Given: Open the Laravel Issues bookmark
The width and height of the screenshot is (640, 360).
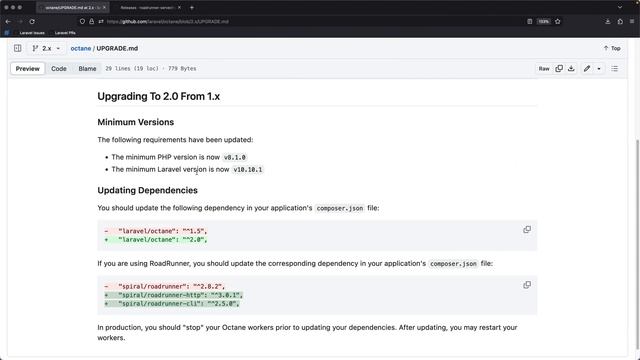Looking at the screenshot, I should pyautogui.click(x=32, y=33).
